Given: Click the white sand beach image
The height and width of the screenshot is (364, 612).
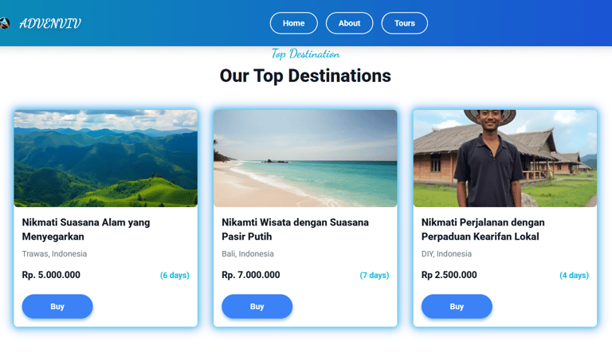Looking at the screenshot, I should 305,159.
